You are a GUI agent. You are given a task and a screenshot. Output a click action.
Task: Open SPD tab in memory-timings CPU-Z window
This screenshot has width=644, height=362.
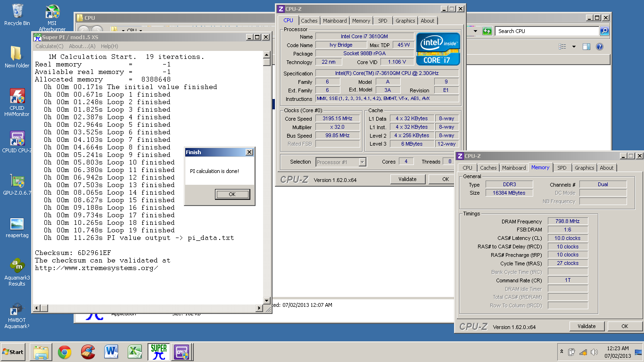pos(562,168)
